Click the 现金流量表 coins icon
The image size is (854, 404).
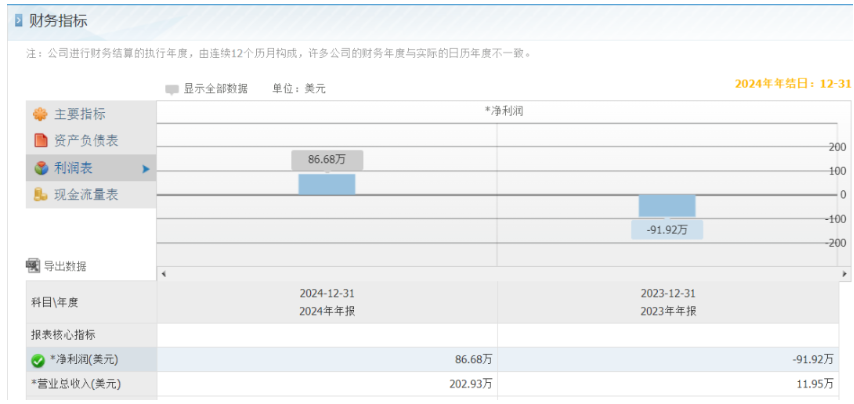pos(41,194)
